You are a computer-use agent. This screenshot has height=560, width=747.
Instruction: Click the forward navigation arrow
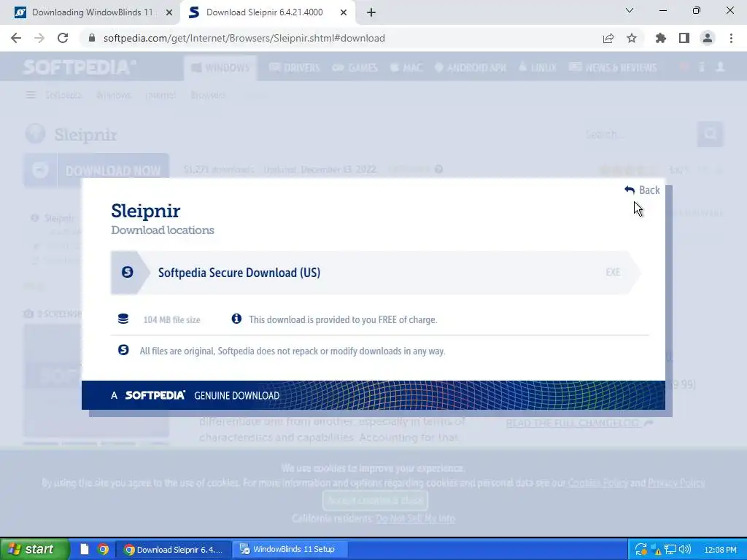pos(39,38)
